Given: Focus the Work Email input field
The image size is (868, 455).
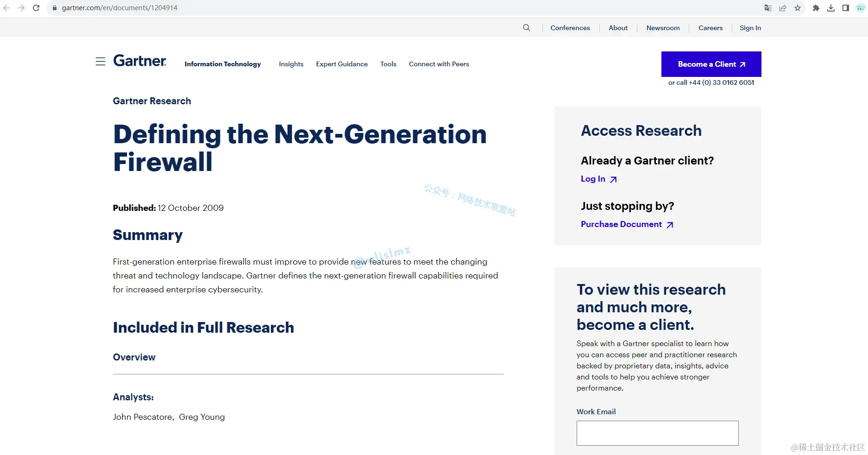Looking at the screenshot, I should pos(658,433).
